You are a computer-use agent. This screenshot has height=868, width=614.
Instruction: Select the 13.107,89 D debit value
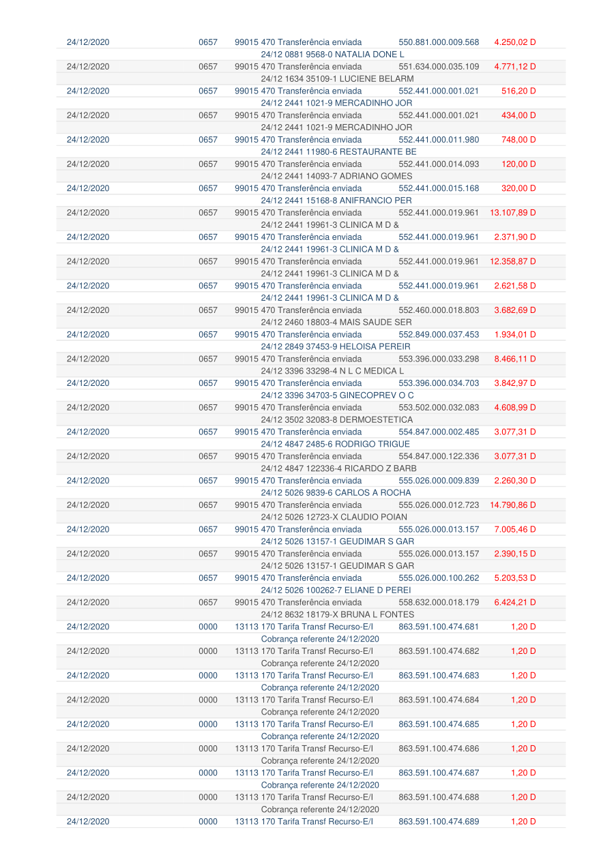click(512, 213)
